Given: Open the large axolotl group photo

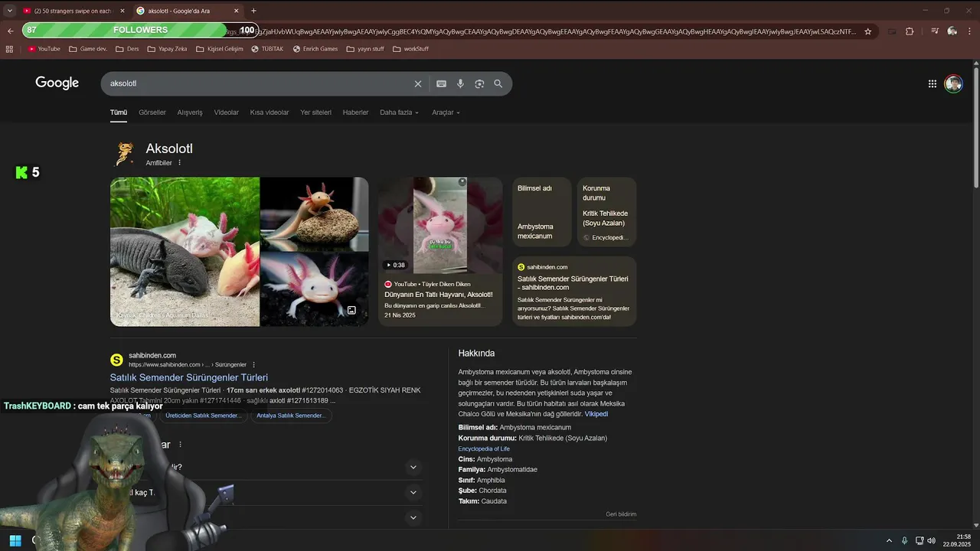Looking at the screenshot, I should [x=185, y=252].
